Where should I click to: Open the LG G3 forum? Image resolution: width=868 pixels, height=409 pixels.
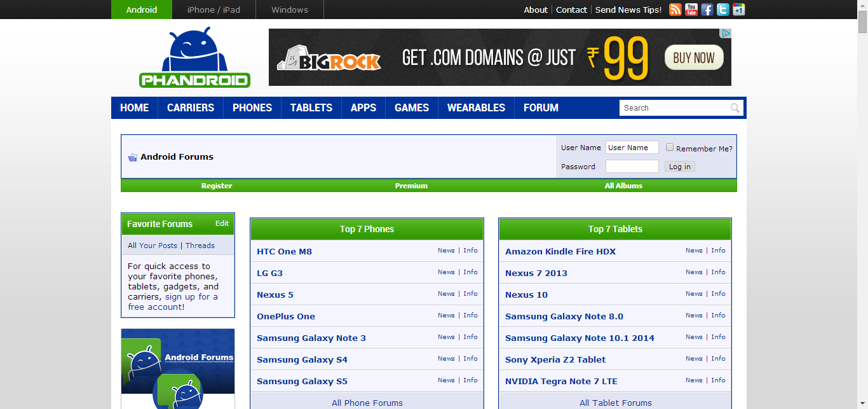click(269, 273)
